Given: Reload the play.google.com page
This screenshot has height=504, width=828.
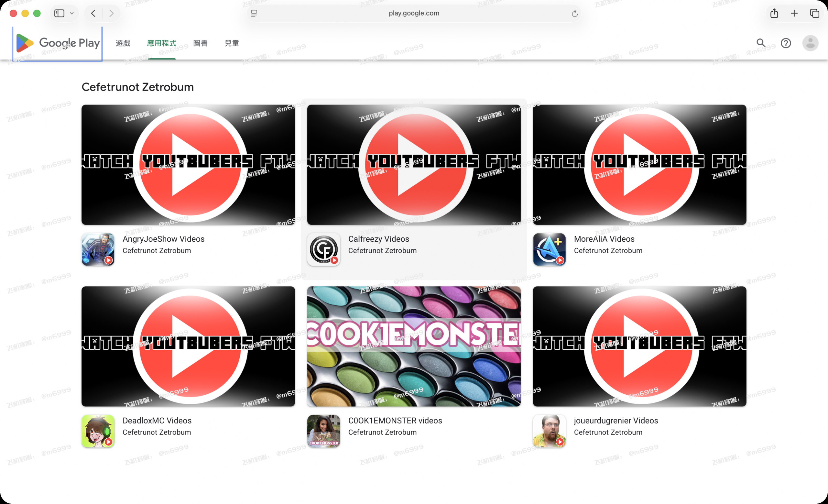Looking at the screenshot, I should pos(575,14).
